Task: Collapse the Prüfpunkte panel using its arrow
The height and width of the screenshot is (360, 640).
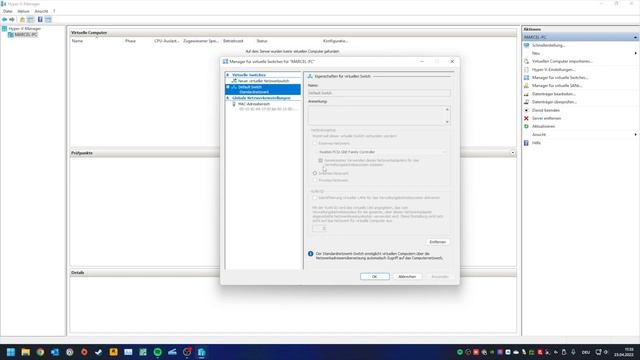Action: (513, 153)
